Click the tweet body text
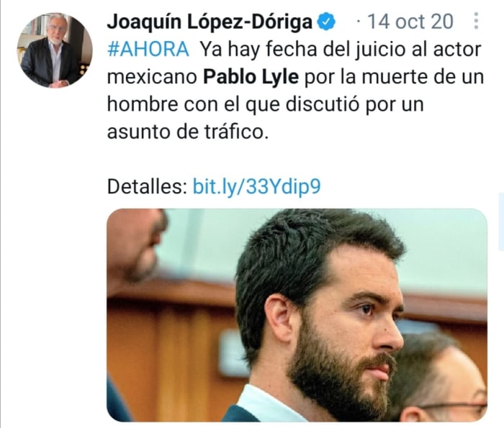 295,90
